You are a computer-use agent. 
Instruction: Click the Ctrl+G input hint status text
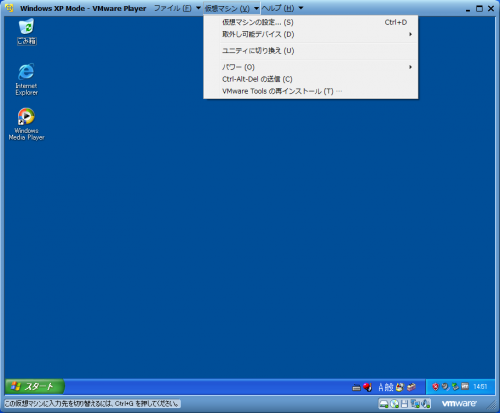pyautogui.click(x=92, y=404)
